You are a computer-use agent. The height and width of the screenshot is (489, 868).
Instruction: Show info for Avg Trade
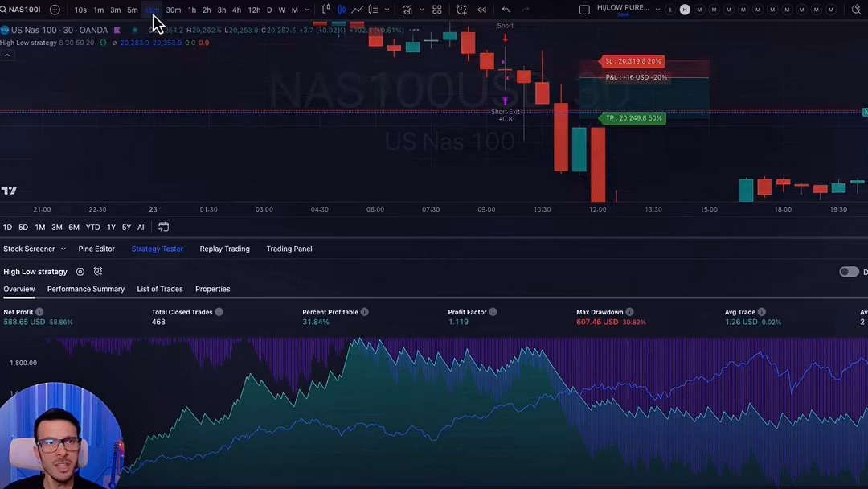pyautogui.click(x=762, y=312)
